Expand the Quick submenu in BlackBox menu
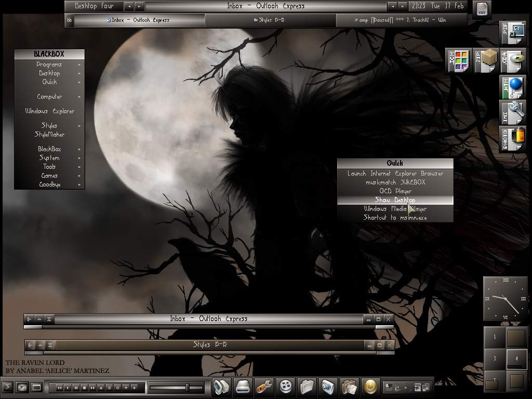The height and width of the screenshot is (399, 532). (49, 82)
